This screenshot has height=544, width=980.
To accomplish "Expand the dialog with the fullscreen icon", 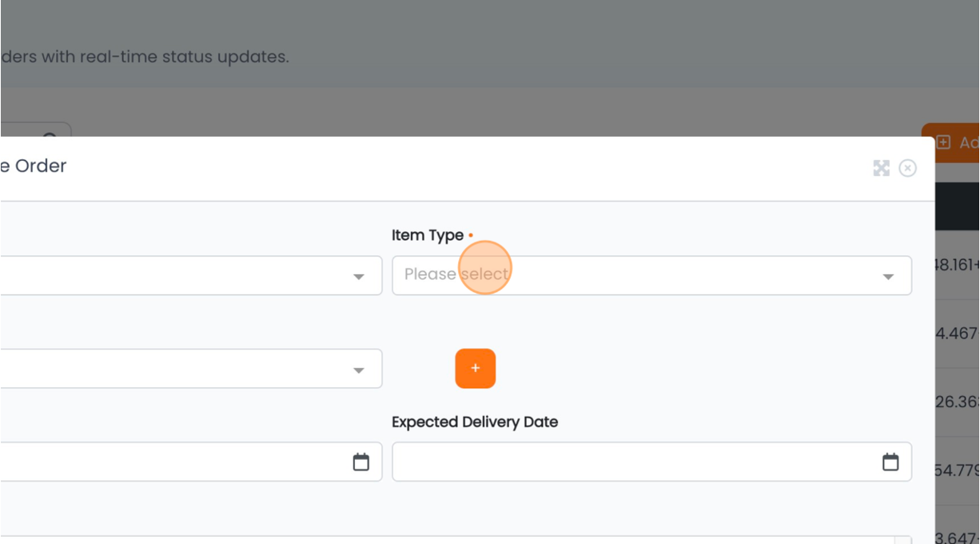I will point(882,168).
